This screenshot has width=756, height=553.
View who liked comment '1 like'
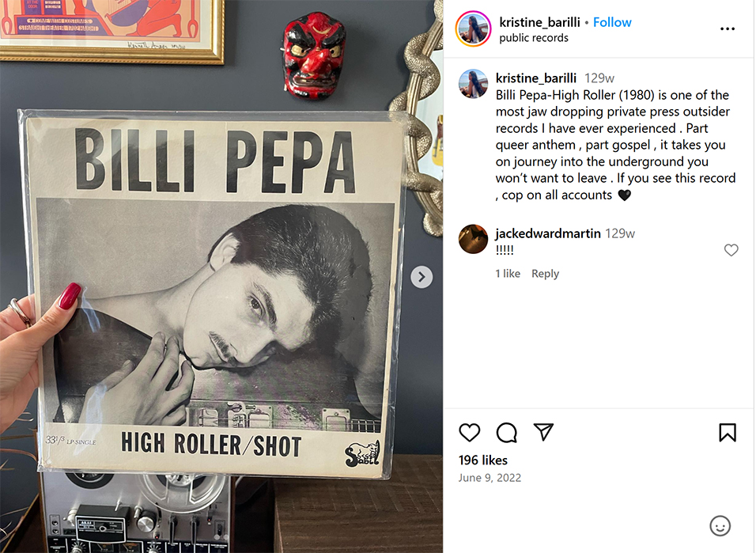coord(508,274)
